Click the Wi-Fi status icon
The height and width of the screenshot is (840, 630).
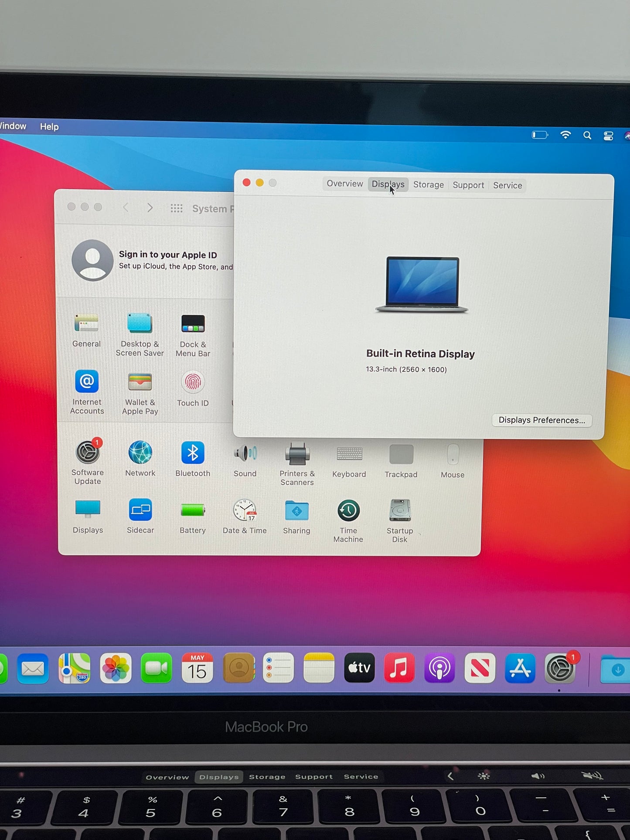point(565,135)
